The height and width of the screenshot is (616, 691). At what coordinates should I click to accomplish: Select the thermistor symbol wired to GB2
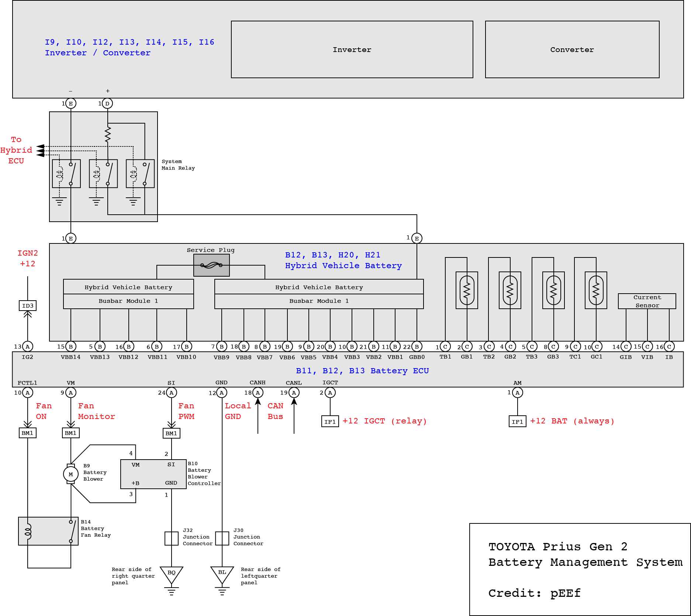[x=510, y=290]
